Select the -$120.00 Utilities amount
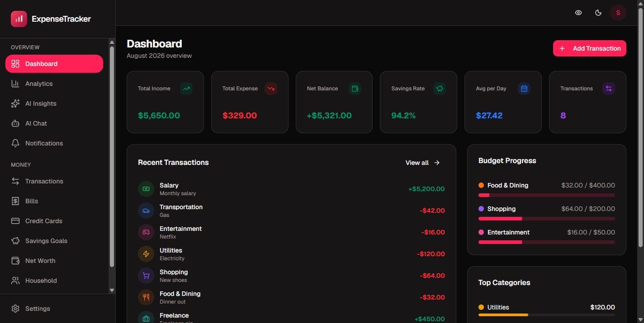Image resolution: width=644 pixels, height=323 pixels. 431,254
